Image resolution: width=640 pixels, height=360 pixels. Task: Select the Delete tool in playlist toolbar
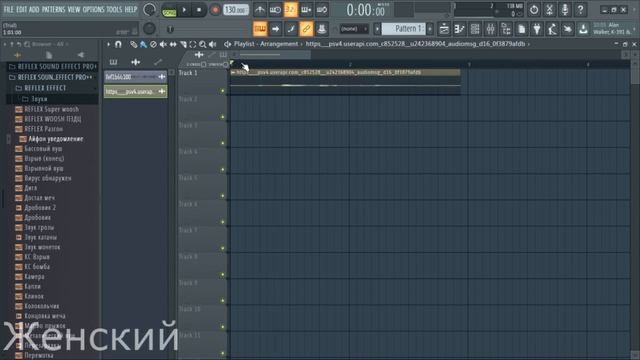coord(153,44)
